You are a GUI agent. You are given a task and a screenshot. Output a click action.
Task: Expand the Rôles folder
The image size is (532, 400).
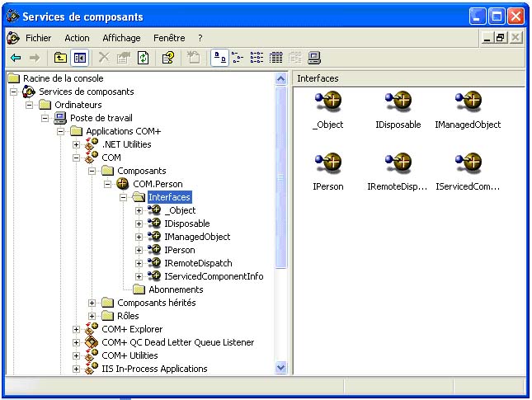[92, 316]
